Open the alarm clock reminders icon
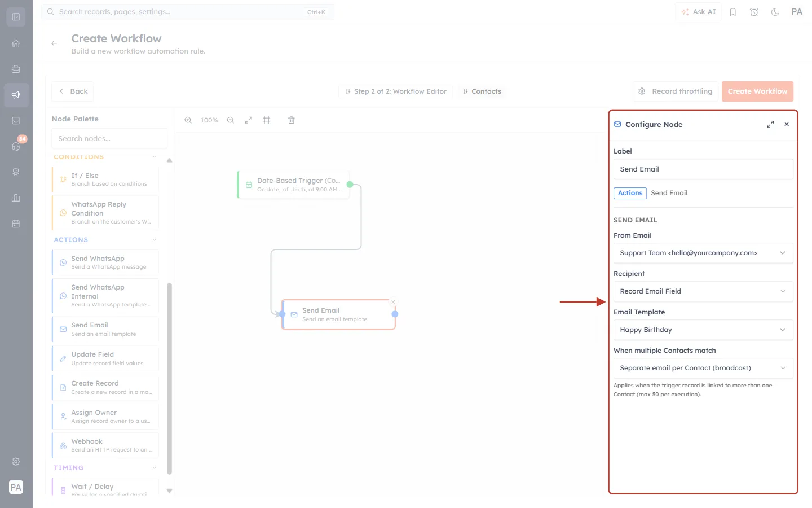 (754, 12)
